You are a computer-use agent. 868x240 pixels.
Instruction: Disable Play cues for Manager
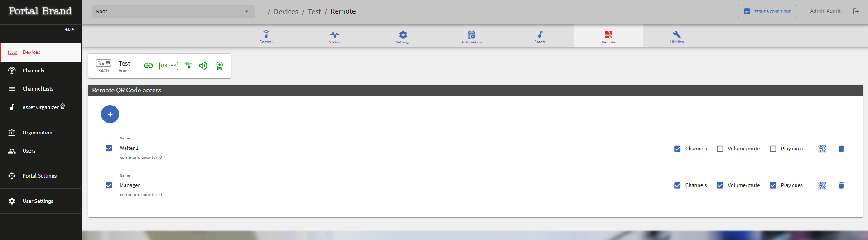pyautogui.click(x=773, y=185)
